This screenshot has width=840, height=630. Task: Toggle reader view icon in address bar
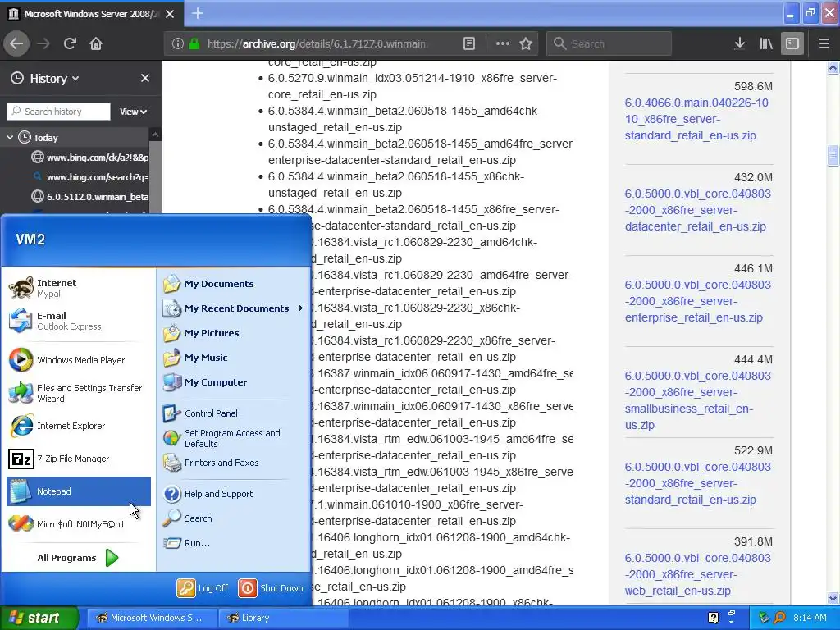click(468, 44)
